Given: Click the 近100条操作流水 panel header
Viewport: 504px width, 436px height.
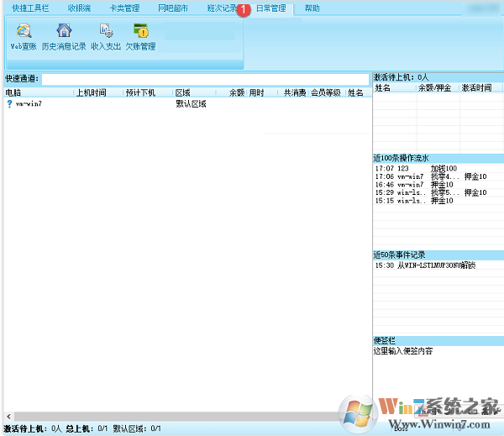Looking at the screenshot, I should [438, 158].
